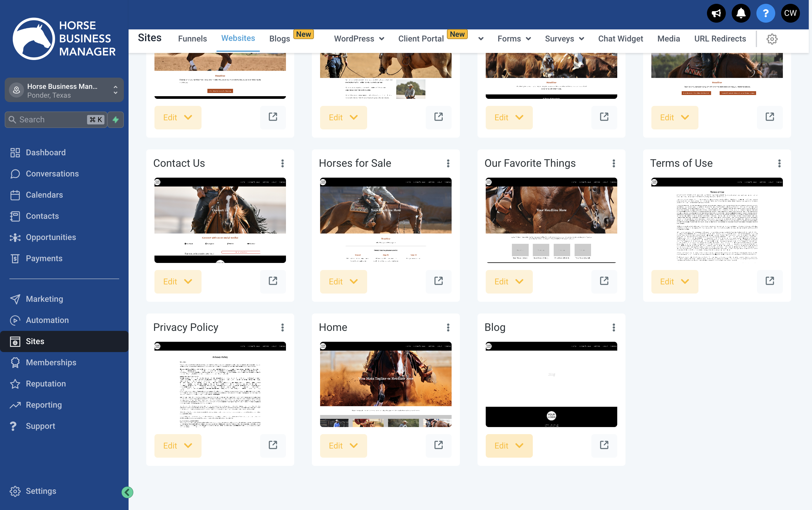Collapse the sidebar with green arrow button
Image resolution: width=812 pixels, height=510 pixels.
pos(127,492)
